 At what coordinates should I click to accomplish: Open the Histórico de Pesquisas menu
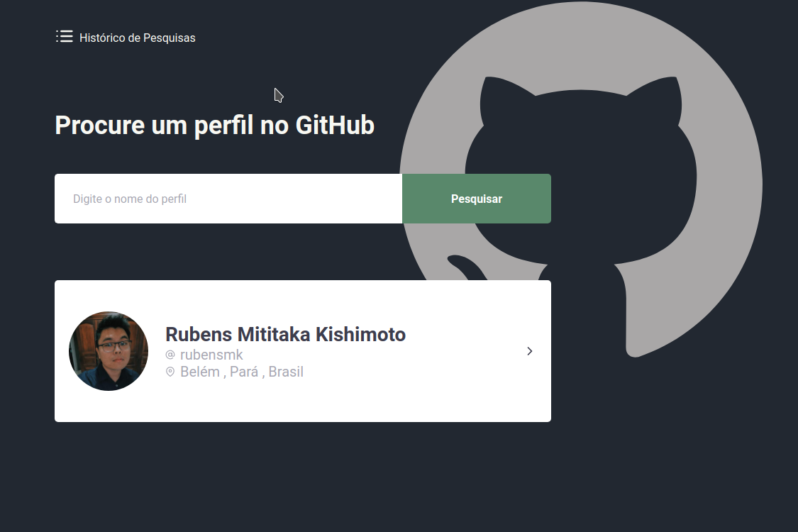pyautogui.click(x=125, y=37)
